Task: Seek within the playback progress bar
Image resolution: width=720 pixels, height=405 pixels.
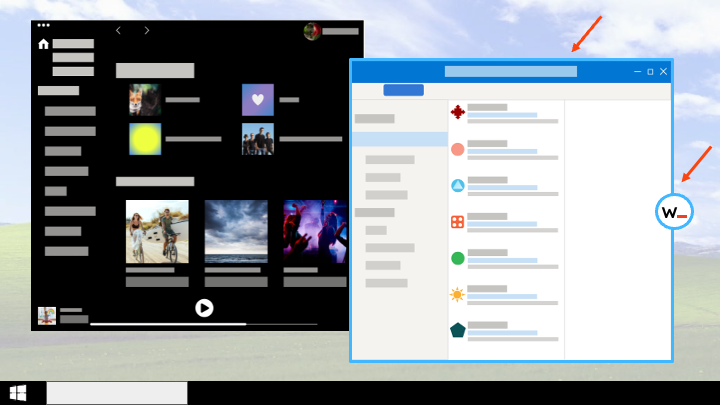Action: click(x=203, y=324)
